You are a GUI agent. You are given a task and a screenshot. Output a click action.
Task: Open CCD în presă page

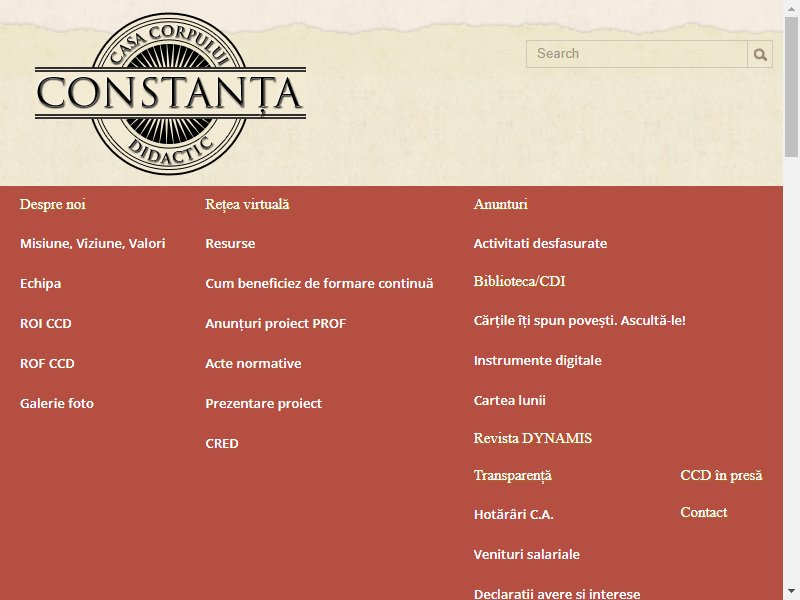click(721, 476)
